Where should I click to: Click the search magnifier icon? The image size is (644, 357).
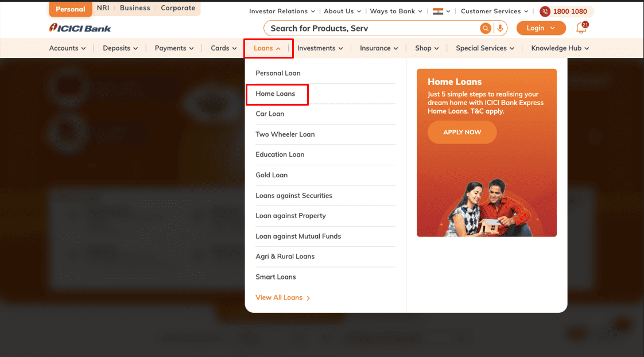pyautogui.click(x=485, y=28)
